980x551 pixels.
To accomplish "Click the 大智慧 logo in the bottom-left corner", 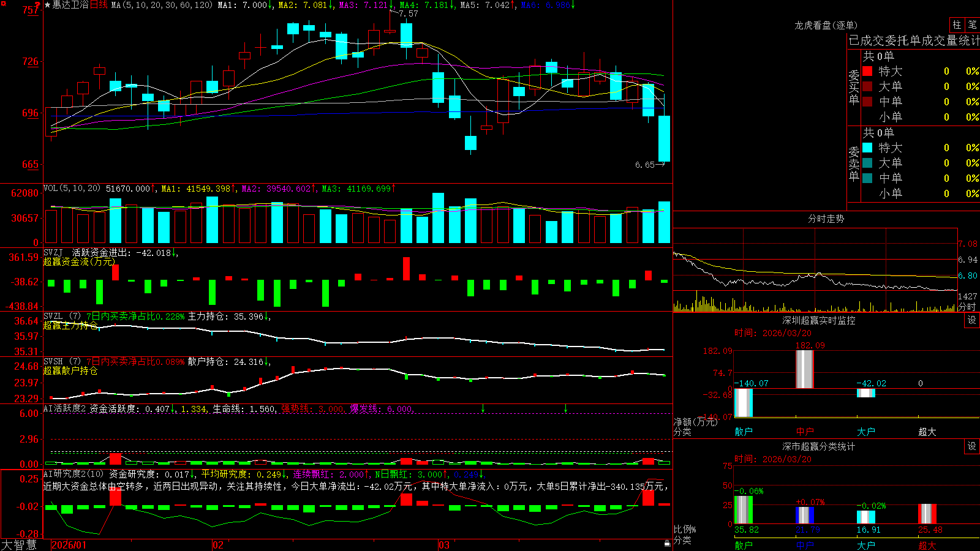I will click(19, 545).
